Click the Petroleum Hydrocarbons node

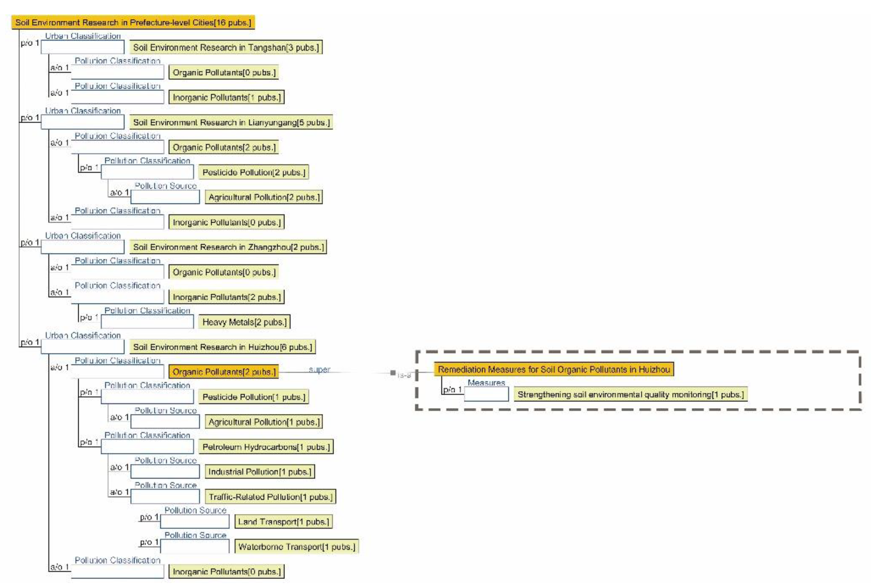[x=266, y=447]
